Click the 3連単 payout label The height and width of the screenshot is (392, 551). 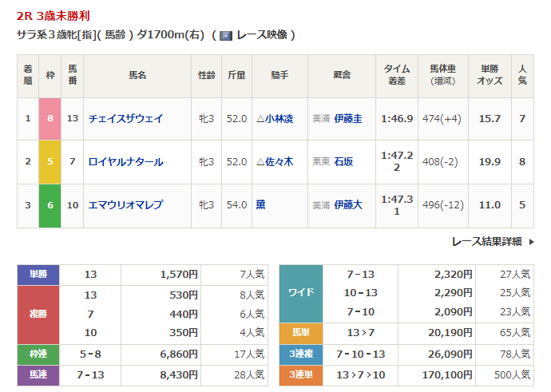tap(300, 374)
